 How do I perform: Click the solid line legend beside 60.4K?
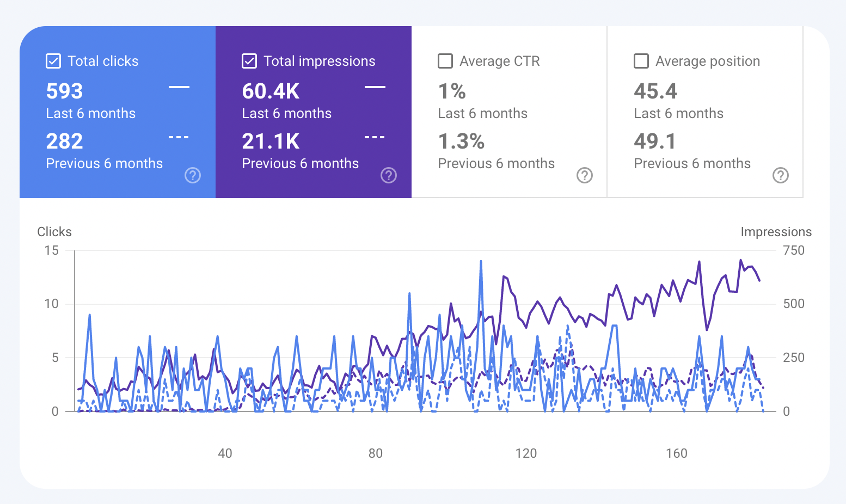(375, 87)
